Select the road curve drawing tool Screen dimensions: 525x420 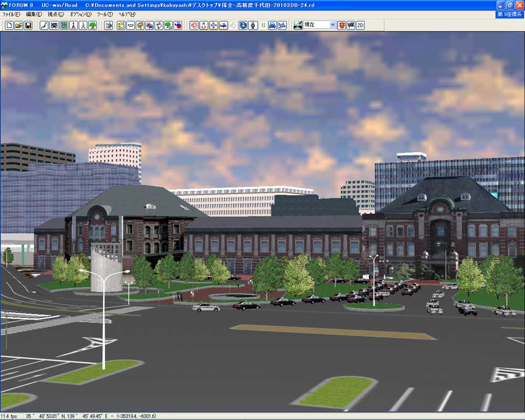click(x=44, y=25)
